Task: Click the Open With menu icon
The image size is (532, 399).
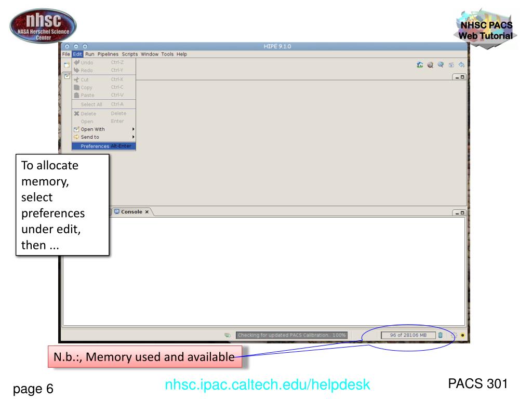Action: coord(77,129)
